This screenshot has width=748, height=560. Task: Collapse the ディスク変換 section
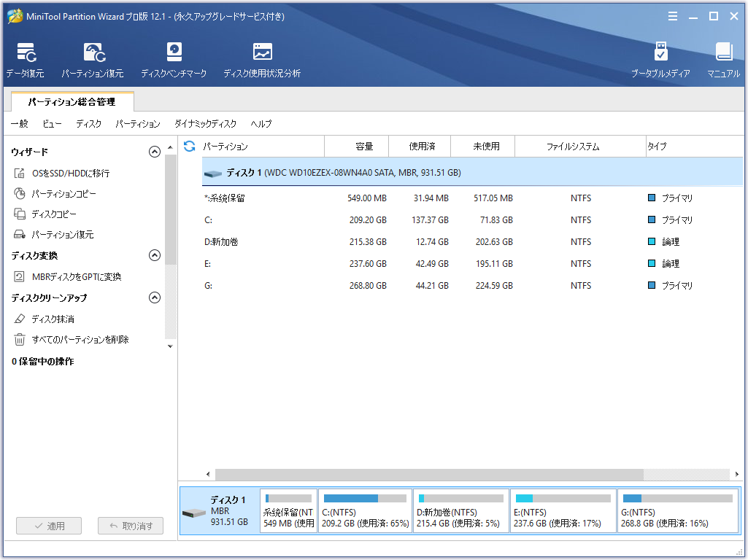tap(155, 255)
